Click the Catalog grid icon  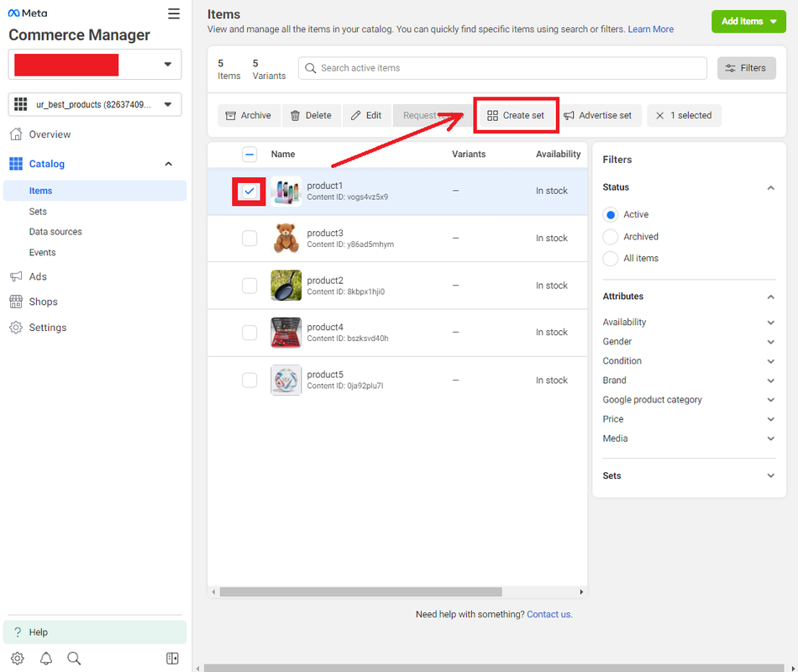pos(16,164)
